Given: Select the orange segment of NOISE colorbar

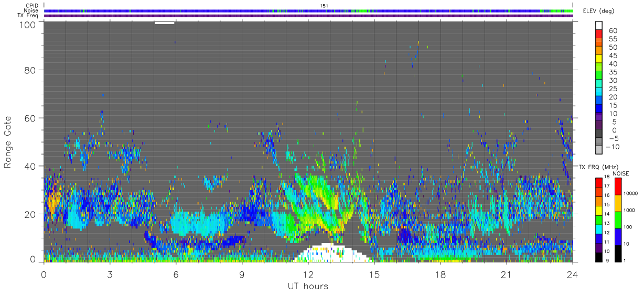Looking at the screenshot, I should (x=617, y=203).
